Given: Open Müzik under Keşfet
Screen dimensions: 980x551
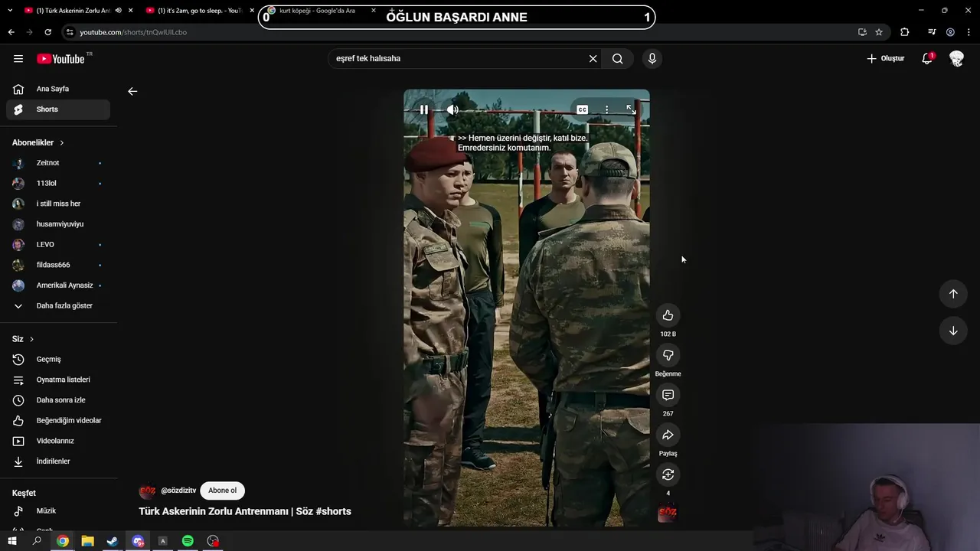Looking at the screenshot, I should coord(58,511).
